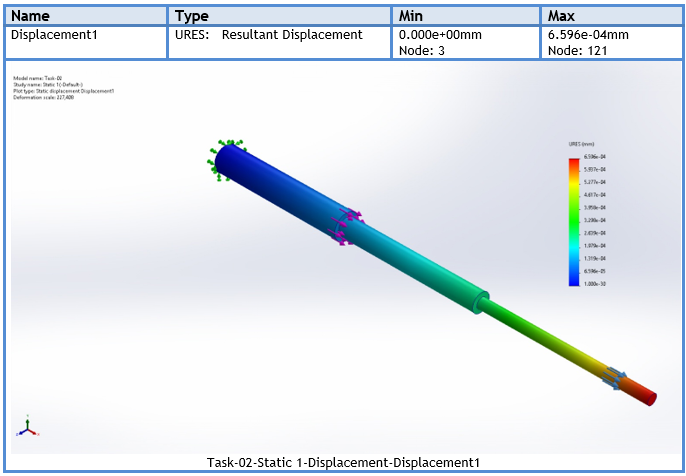Click the legend value '5.937e-04'

[595, 169]
